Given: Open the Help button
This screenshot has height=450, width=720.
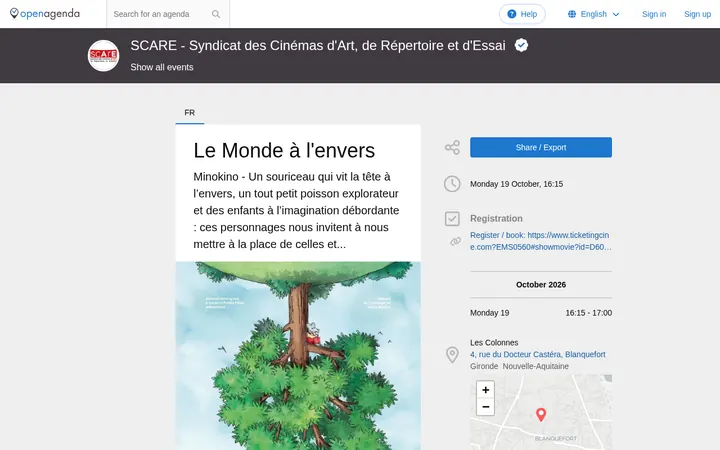Looking at the screenshot, I should click(522, 14).
